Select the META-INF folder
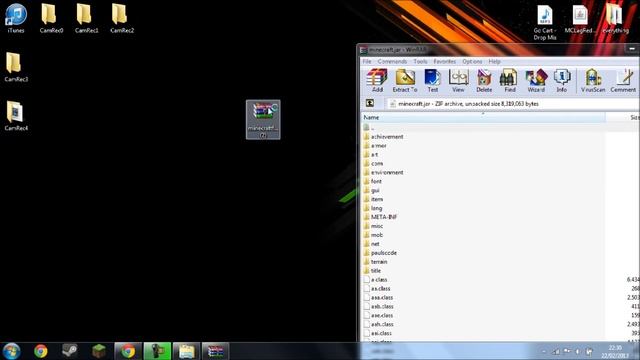The width and height of the screenshot is (640, 360). 380,217
